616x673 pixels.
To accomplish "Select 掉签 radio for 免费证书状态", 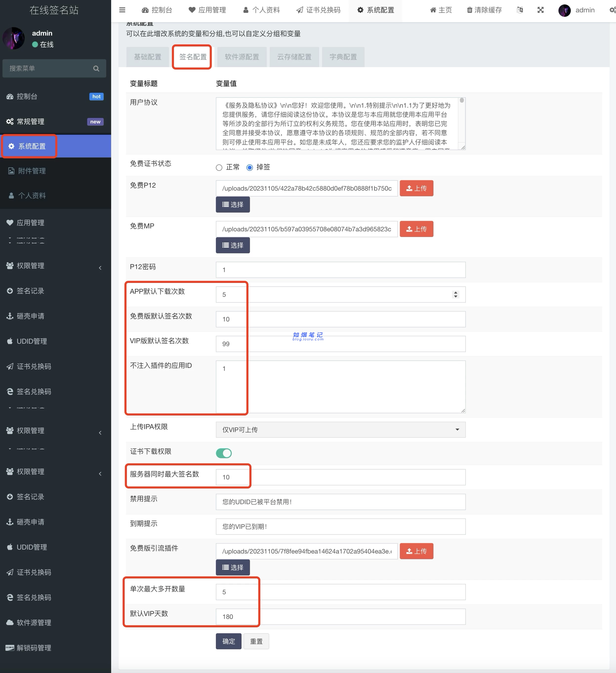I will (249, 168).
